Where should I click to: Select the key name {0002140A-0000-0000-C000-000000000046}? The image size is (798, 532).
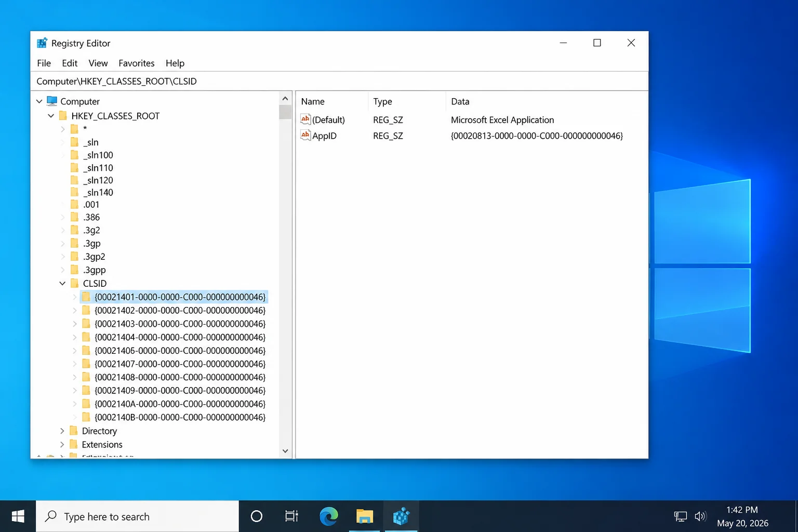(x=180, y=404)
